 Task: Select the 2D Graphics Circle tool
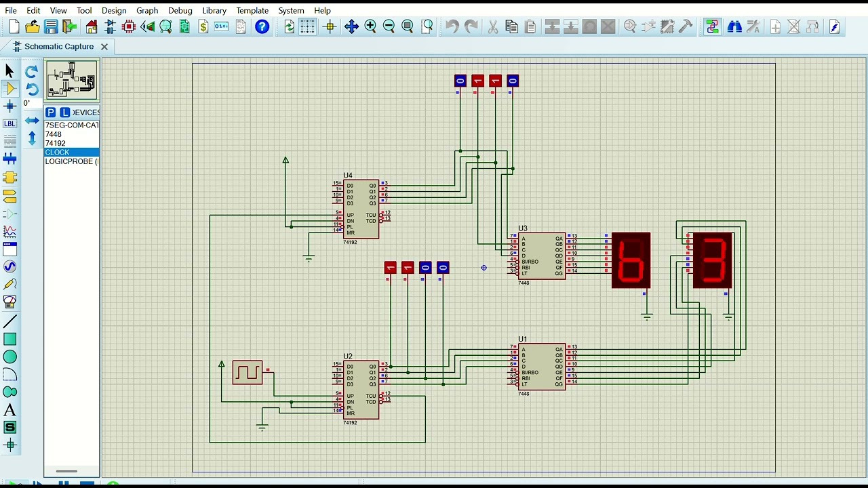[9, 357]
